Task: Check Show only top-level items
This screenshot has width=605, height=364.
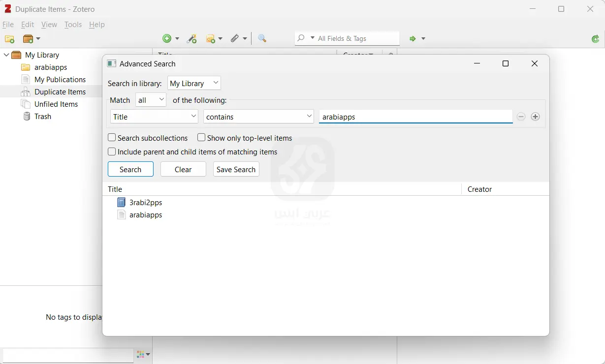Action: [201, 138]
